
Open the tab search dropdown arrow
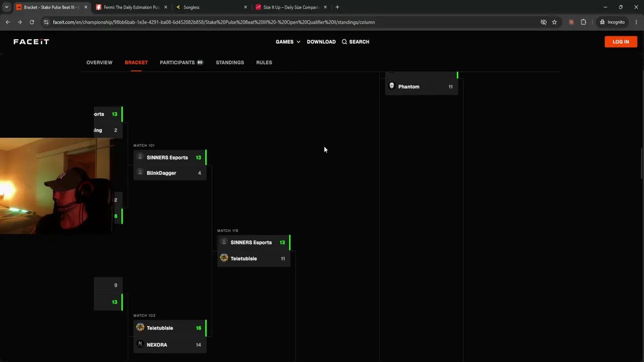(x=7, y=7)
